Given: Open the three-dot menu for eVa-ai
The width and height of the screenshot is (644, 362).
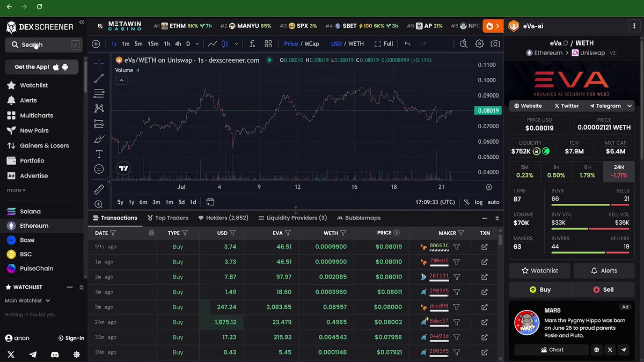Looking at the screenshot, I should pyautogui.click(x=634, y=26).
